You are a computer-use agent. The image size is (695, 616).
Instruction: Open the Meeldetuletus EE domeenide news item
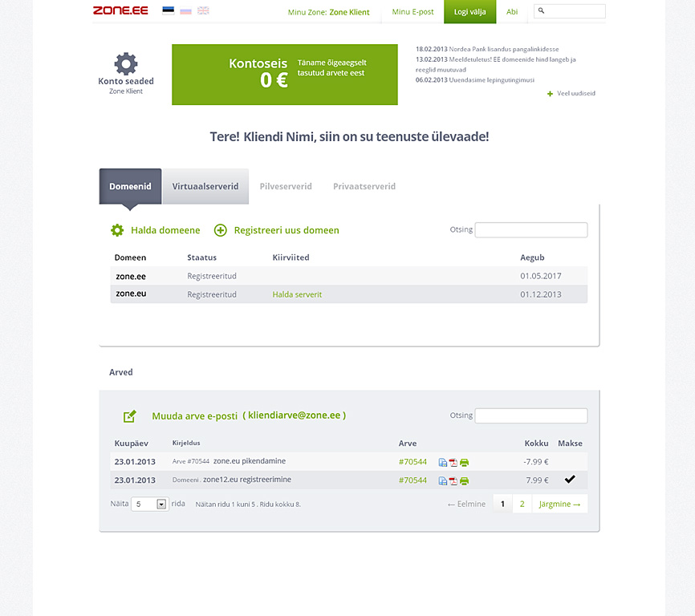[x=495, y=64]
